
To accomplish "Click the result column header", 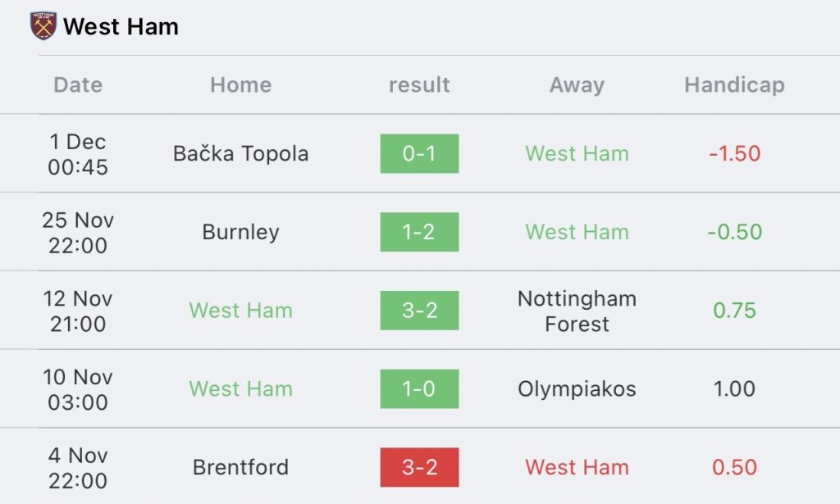I will click(419, 85).
